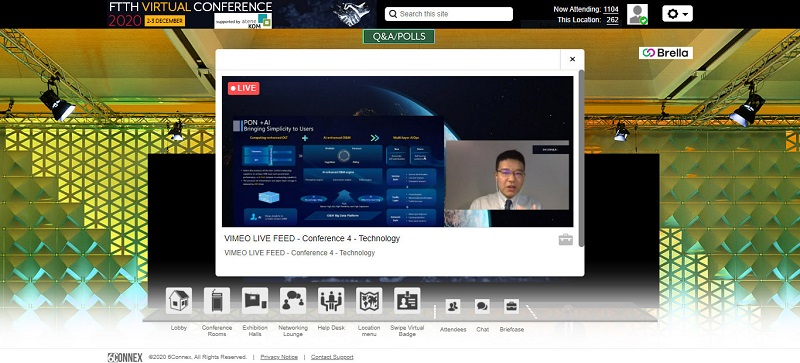Open the Q&A/POLLS tab
The width and height of the screenshot is (800, 363).
tap(399, 37)
